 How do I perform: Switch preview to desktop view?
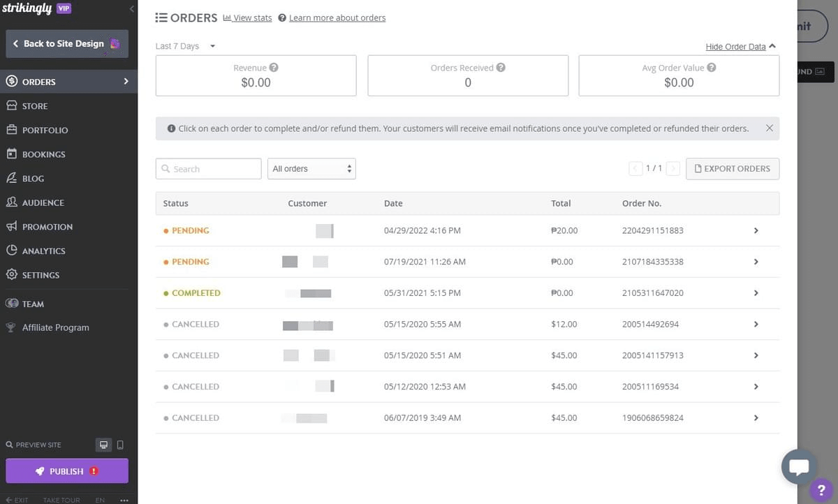pyautogui.click(x=103, y=445)
